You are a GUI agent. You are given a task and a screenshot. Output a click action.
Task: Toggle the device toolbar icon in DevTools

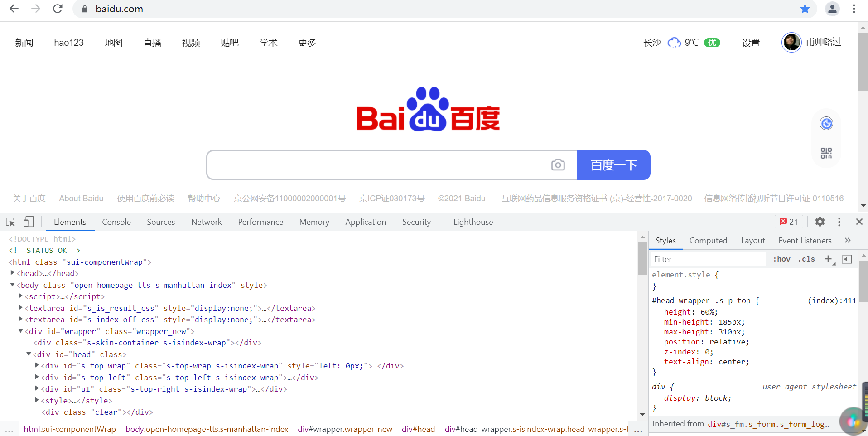pos(29,222)
